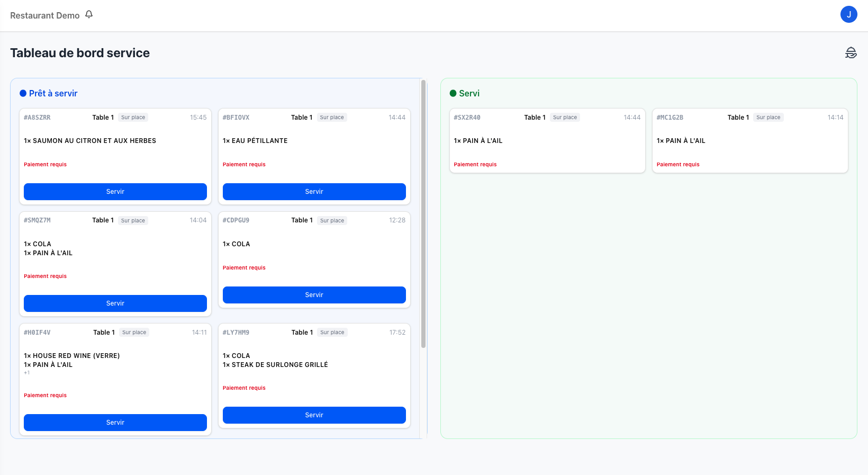Viewport: 868px width, 475px height.
Task: Click the 1× HOUSE RED WINE (VERRE) item
Action: (x=72, y=356)
